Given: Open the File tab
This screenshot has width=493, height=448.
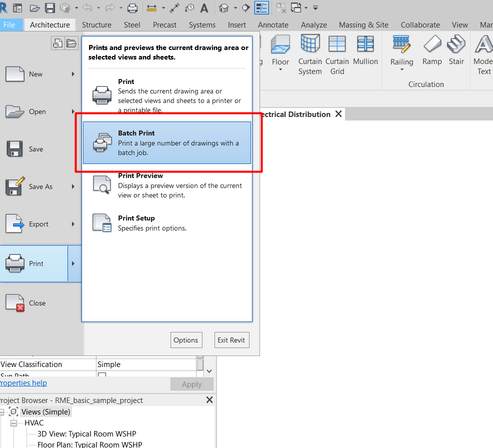Looking at the screenshot, I should pyautogui.click(x=9, y=25).
